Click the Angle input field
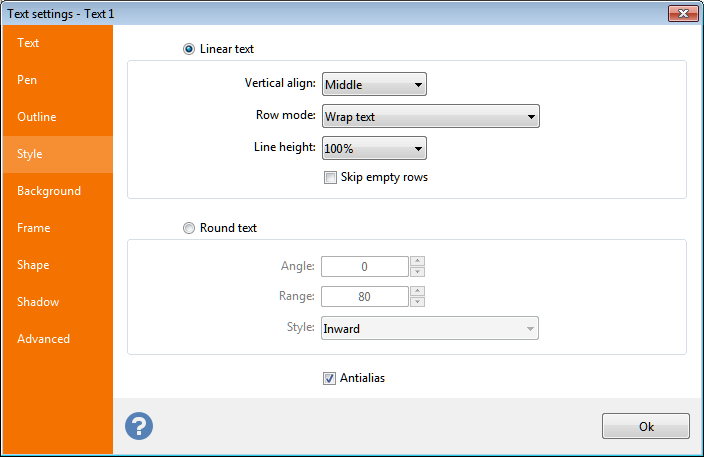 [x=365, y=267]
